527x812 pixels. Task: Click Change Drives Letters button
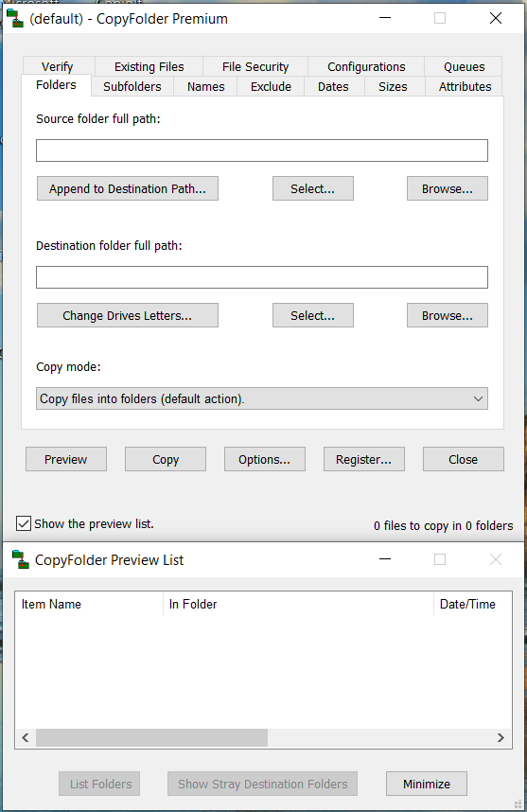128,315
